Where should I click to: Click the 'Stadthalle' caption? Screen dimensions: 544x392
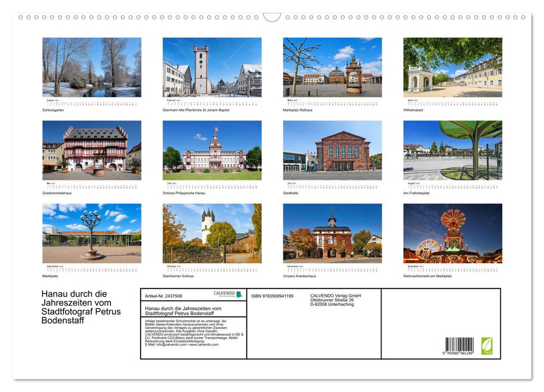[290, 193]
